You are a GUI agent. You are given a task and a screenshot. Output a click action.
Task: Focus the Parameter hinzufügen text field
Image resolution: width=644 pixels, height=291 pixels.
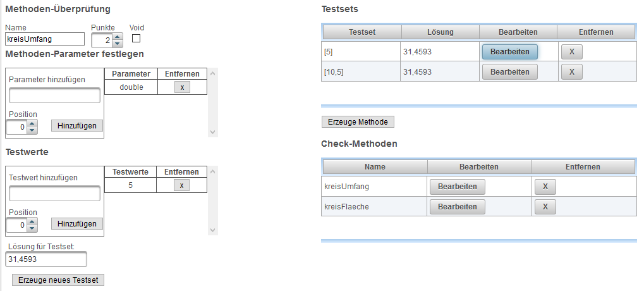click(54, 96)
